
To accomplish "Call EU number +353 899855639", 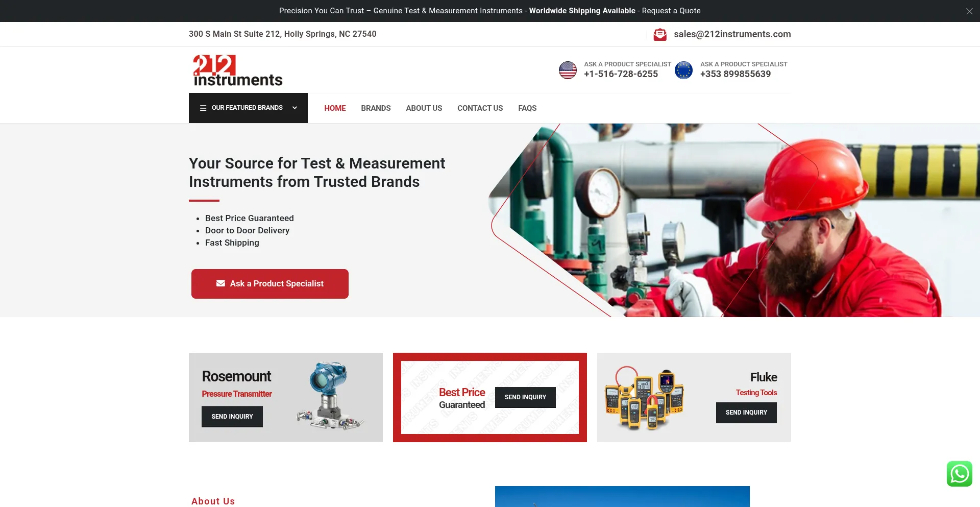I will pyautogui.click(x=736, y=74).
